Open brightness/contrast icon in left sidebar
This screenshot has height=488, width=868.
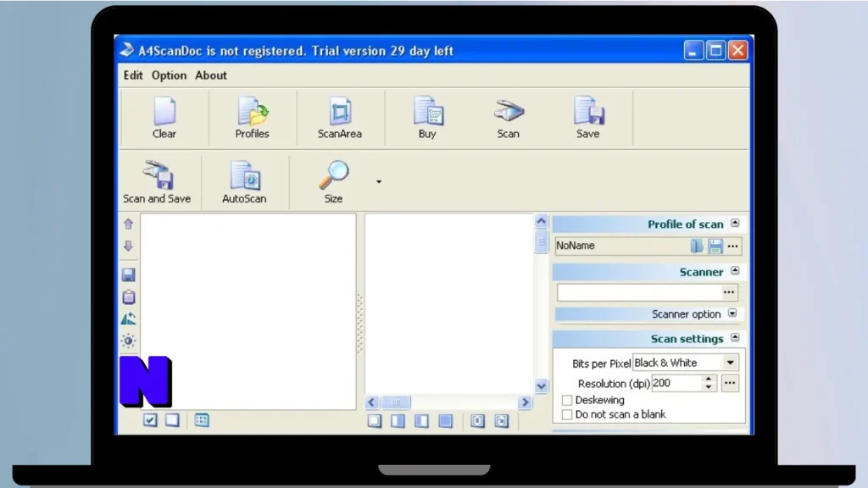pos(129,341)
